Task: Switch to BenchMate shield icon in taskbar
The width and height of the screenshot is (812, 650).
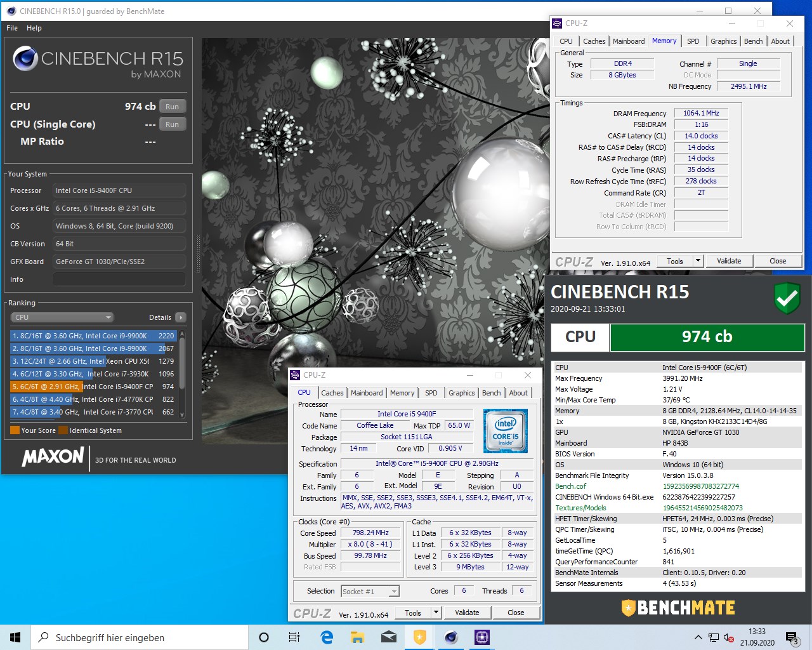Action: 420,637
